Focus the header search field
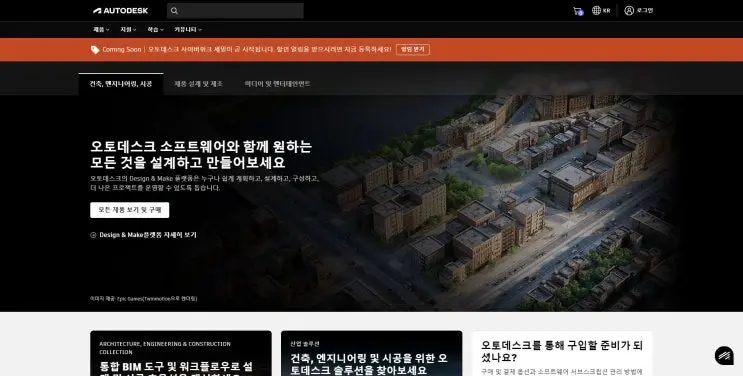Screen dimensions: 743x376 tap(235, 10)
